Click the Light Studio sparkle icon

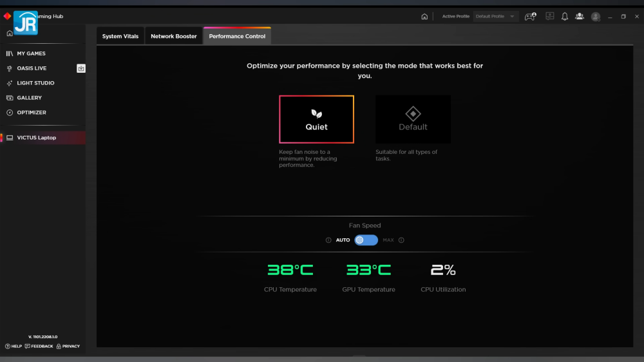click(x=10, y=83)
